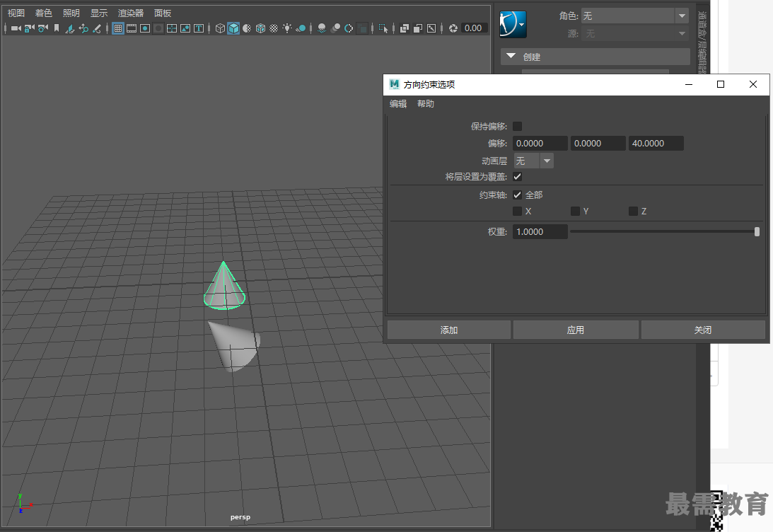Open the 渲染器 viewport menu
This screenshot has width=773, height=532.
click(131, 13)
